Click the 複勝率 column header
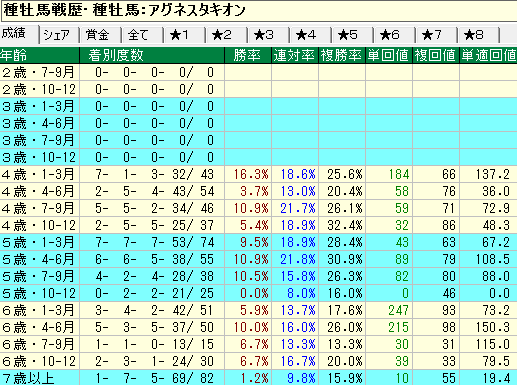Screen dimensions: 517x385 pyautogui.click(x=342, y=55)
